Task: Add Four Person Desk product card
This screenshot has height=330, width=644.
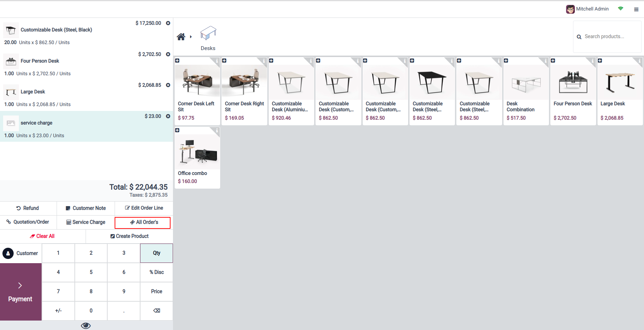Action: (x=573, y=91)
